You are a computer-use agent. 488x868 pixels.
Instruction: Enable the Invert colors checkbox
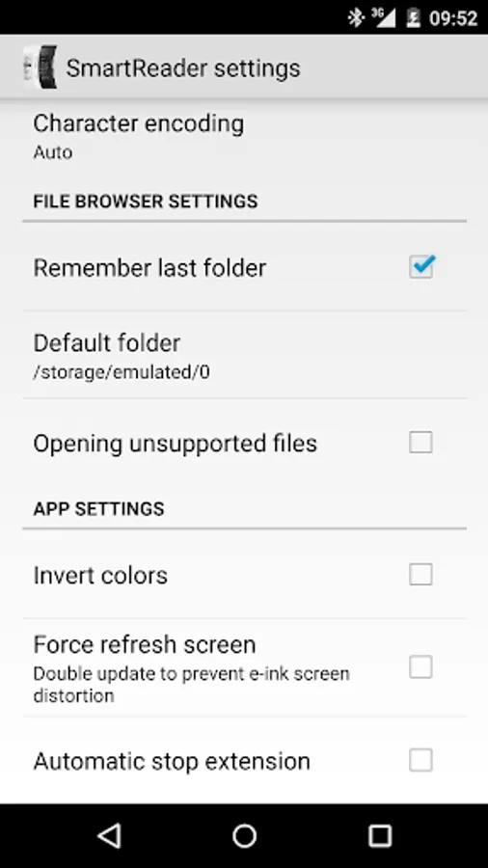coord(420,574)
